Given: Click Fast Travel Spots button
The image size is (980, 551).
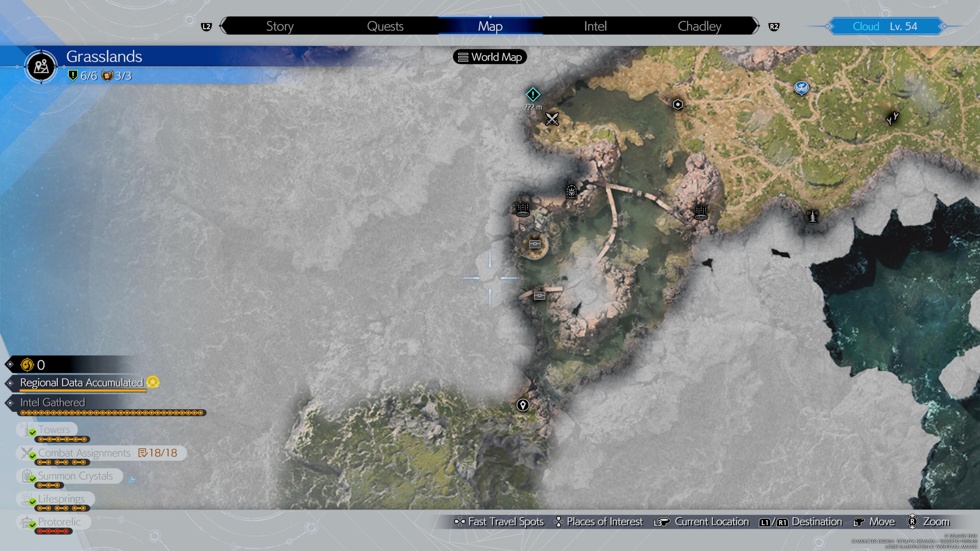Looking at the screenshot, I should coord(499,522).
